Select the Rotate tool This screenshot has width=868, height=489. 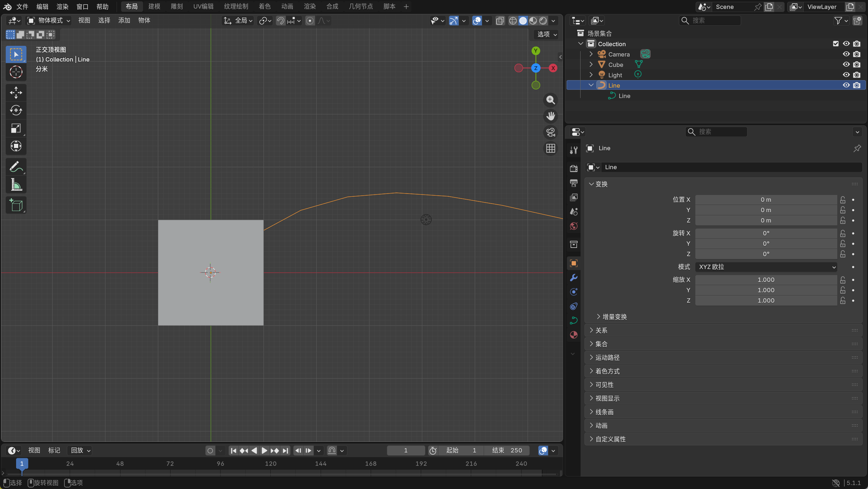pos(16,110)
